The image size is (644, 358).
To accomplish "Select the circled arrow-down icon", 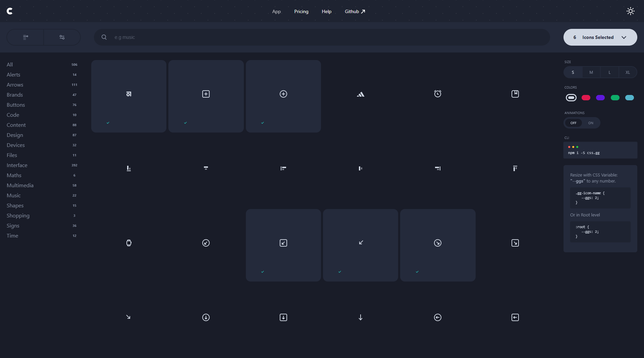I will pos(206,317).
